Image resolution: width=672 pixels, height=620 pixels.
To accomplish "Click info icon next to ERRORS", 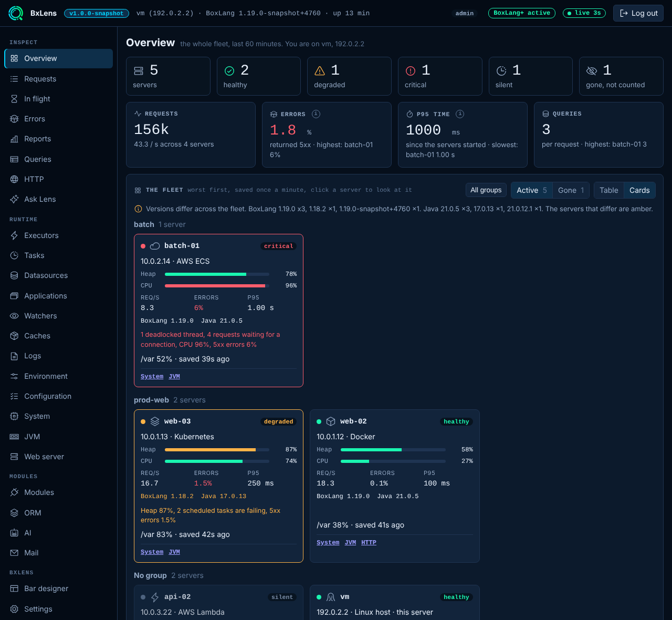I will (316, 114).
